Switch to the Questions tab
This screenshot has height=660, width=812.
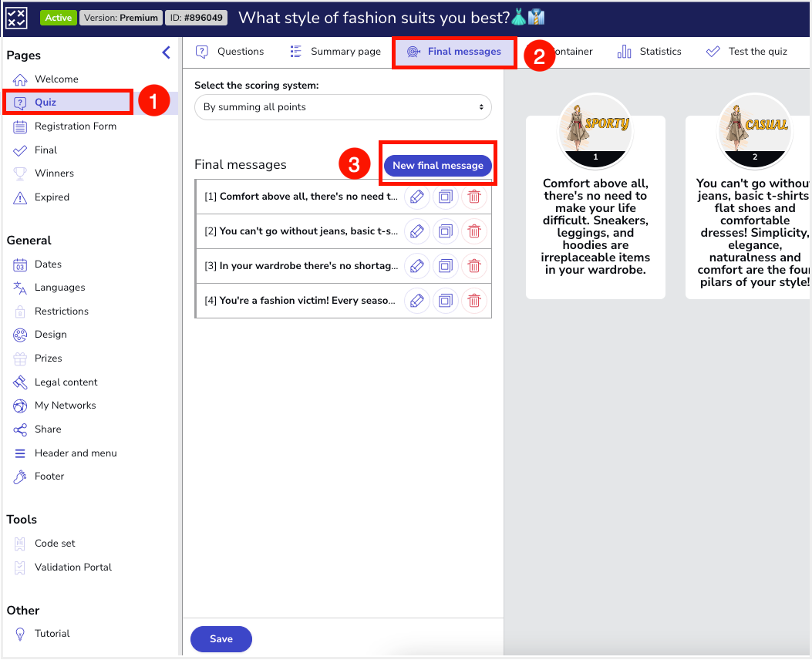230,52
